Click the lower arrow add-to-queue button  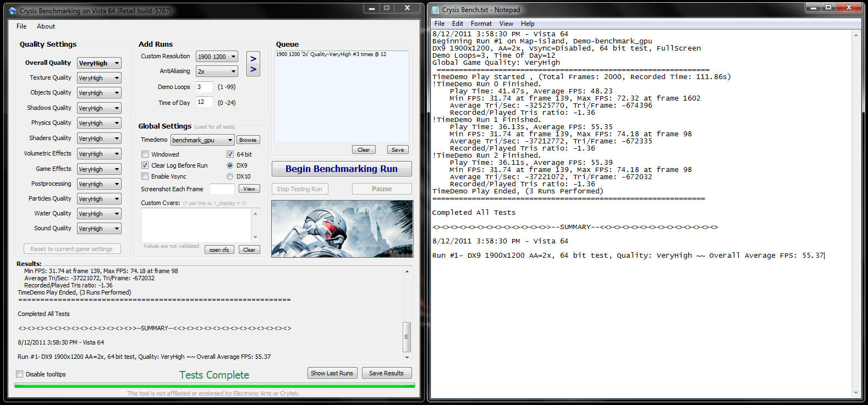point(253,69)
